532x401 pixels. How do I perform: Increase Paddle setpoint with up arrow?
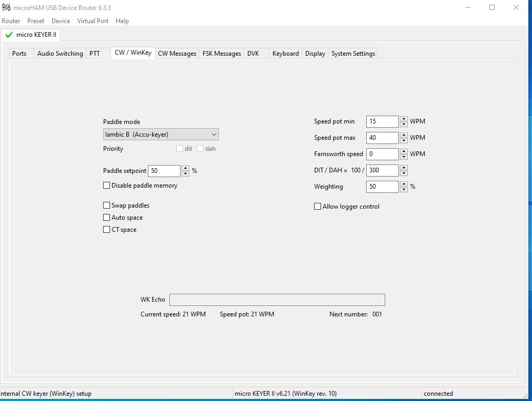pyautogui.click(x=185, y=168)
